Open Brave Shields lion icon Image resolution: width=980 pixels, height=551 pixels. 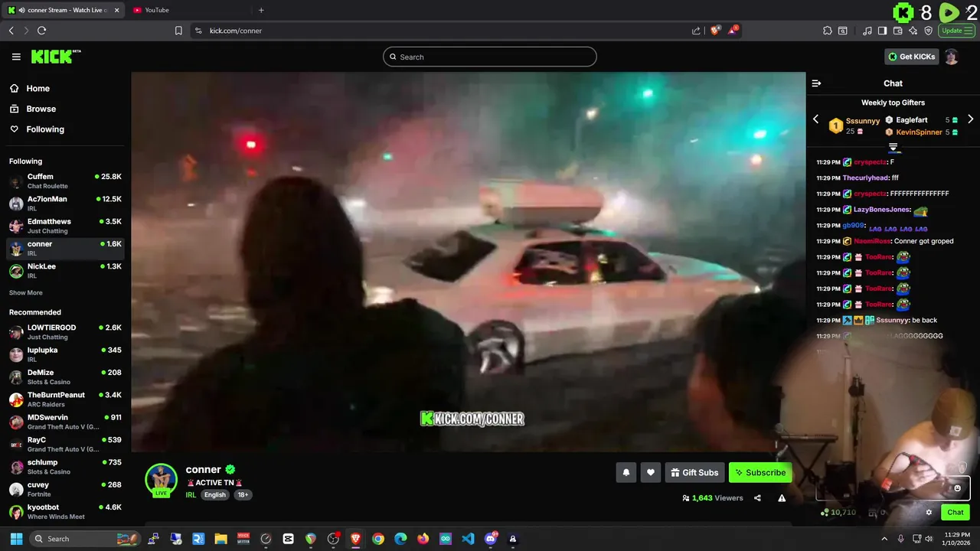[716, 31]
